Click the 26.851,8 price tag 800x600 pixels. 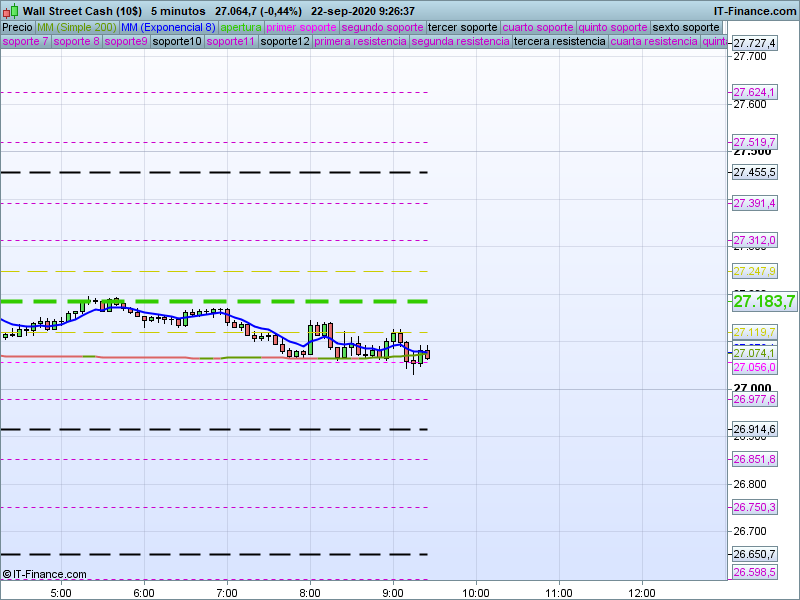click(x=754, y=459)
